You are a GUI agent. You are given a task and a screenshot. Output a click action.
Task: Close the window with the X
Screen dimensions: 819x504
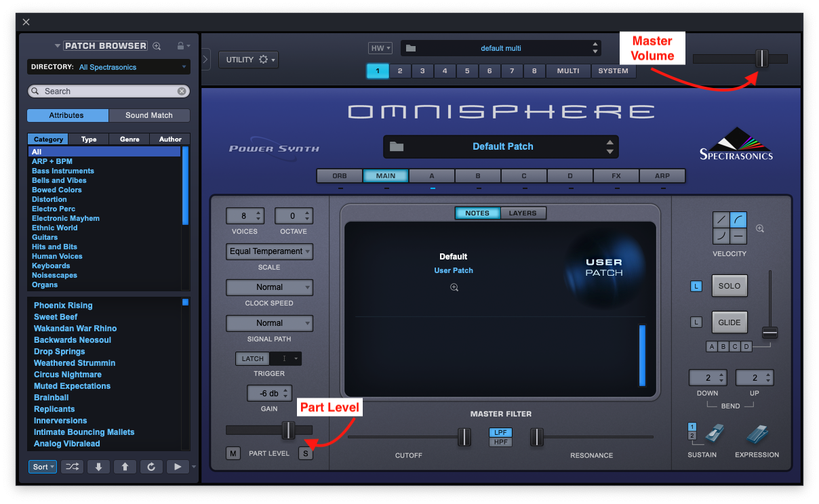point(26,22)
